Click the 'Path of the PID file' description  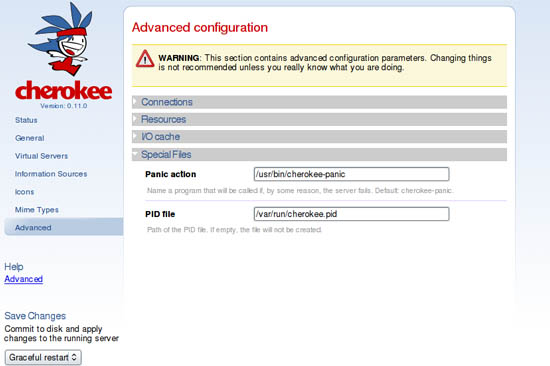point(234,230)
